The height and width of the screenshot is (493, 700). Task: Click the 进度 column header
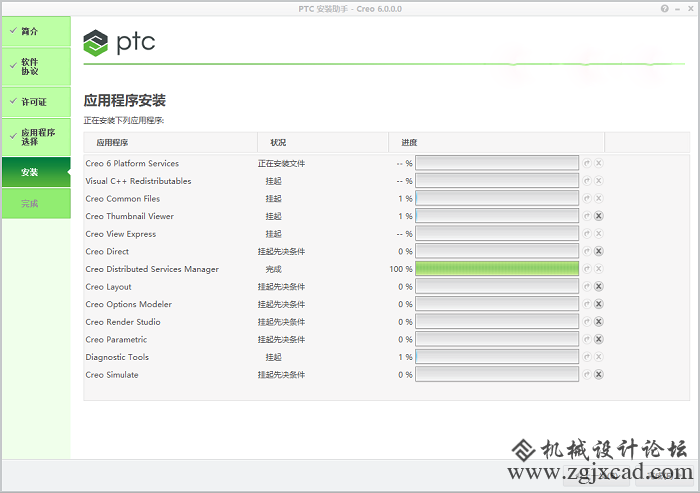496,142
